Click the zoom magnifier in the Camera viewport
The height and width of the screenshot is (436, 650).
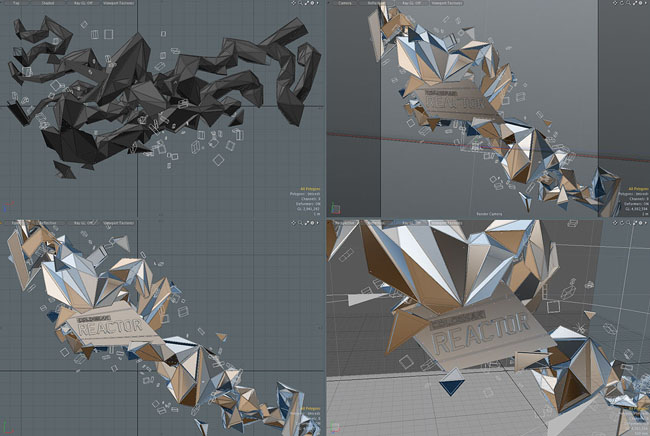click(628, 3)
